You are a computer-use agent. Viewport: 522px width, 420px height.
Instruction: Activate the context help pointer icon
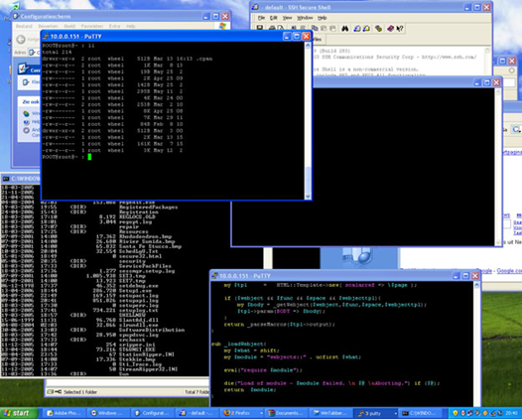click(x=400, y=29)
